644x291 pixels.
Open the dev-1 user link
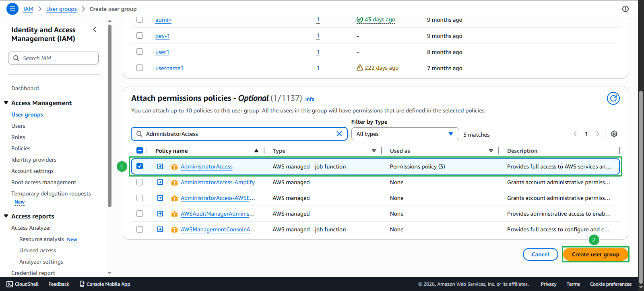pyautogui.click(x=163, y=36)
